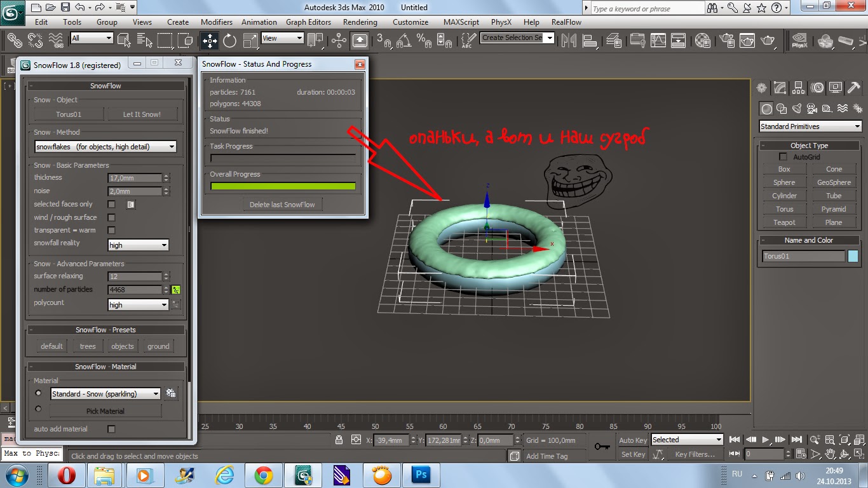Click the Zoom Extents All viewport icon

(x=859, y=440)
